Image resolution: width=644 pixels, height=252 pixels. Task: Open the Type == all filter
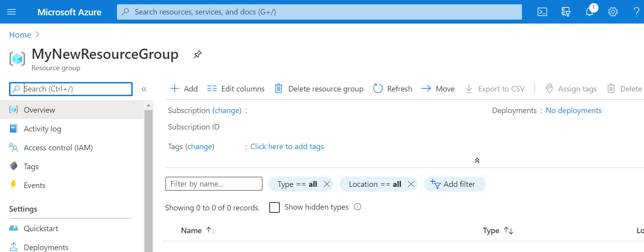(297, 184)
